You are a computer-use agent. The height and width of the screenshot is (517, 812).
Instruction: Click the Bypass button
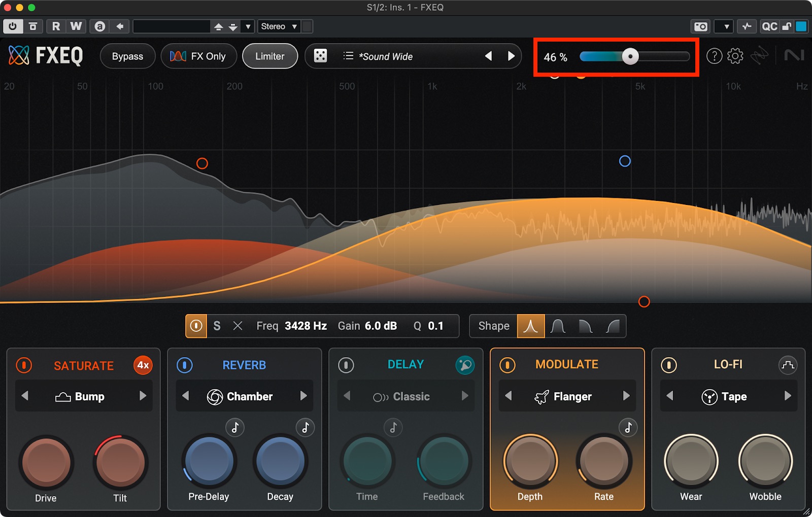pyautogui.click(x=127, y=56)
